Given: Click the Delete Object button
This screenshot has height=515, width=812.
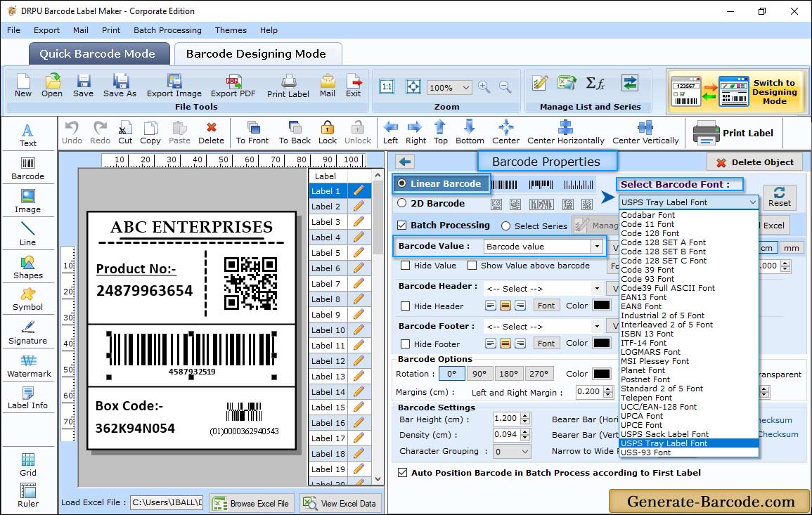Looking at the screenshot, I should (754, 162).
